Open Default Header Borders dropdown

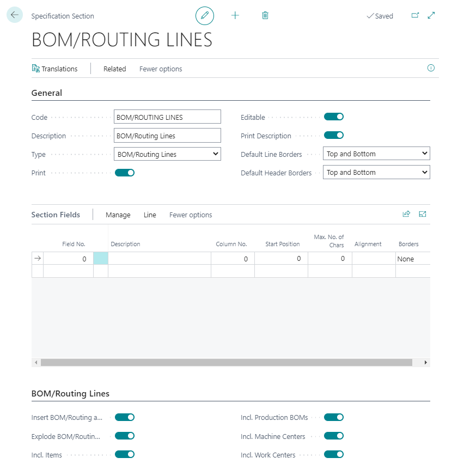click(376, 172)
